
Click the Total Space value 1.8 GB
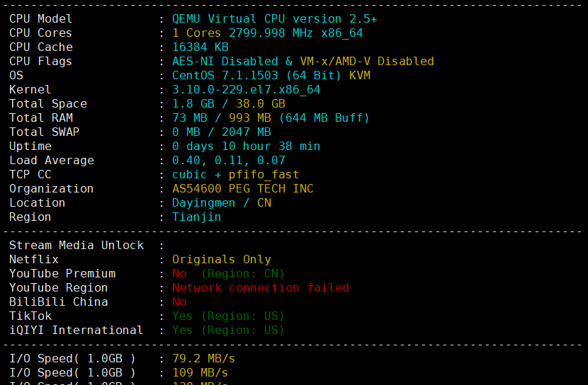point(193,104)
